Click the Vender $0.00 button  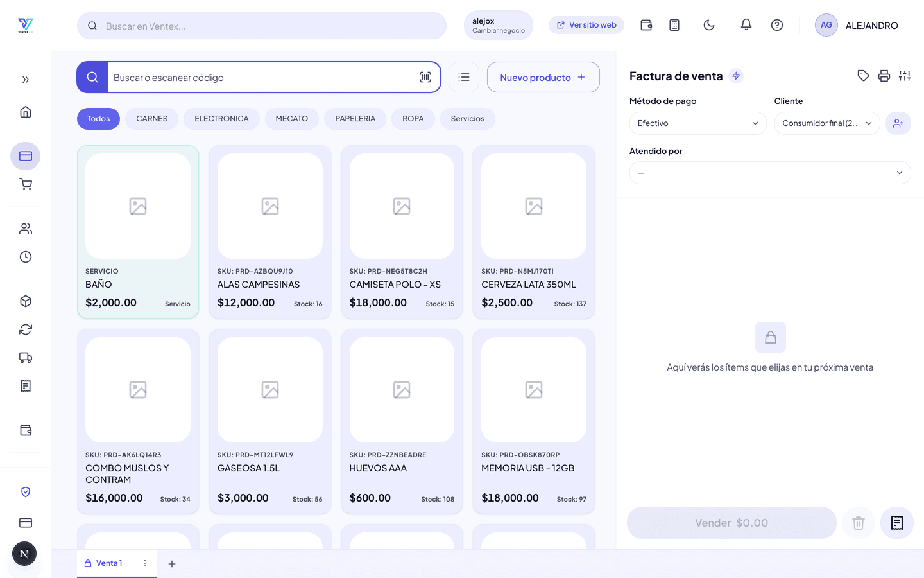coord(732,523)
